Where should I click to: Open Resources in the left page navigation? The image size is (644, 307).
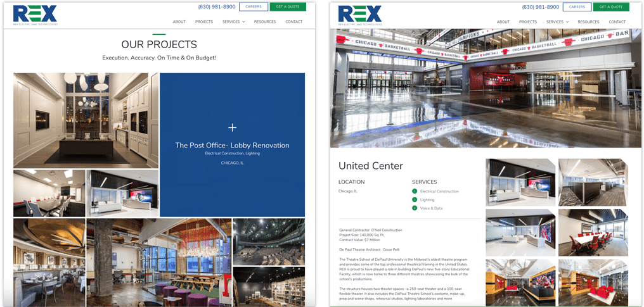(265, 22)
